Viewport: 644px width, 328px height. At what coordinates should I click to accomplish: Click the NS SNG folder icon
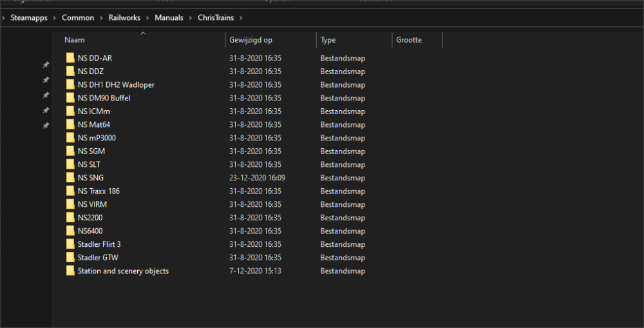tap(70, 178)
